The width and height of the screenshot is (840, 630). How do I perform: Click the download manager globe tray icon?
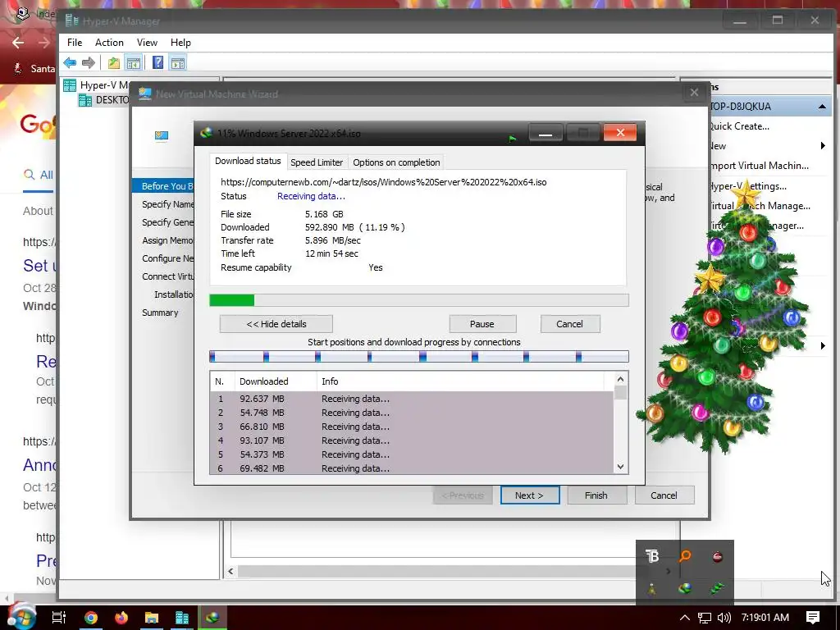tap(685, 589)
